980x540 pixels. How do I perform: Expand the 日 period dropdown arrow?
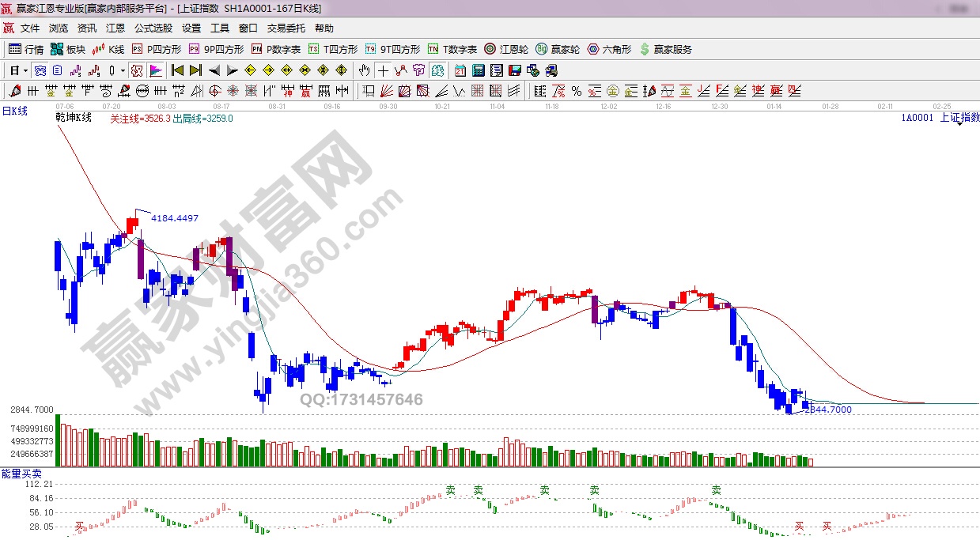pos(25,70)
